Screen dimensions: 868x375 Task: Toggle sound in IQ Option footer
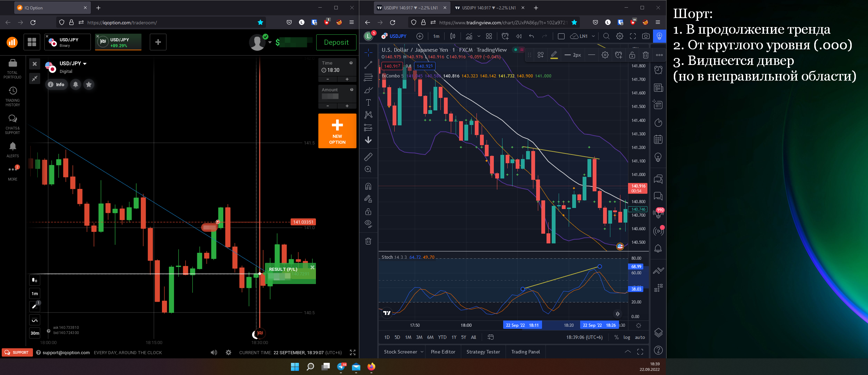tap(214, 352)
